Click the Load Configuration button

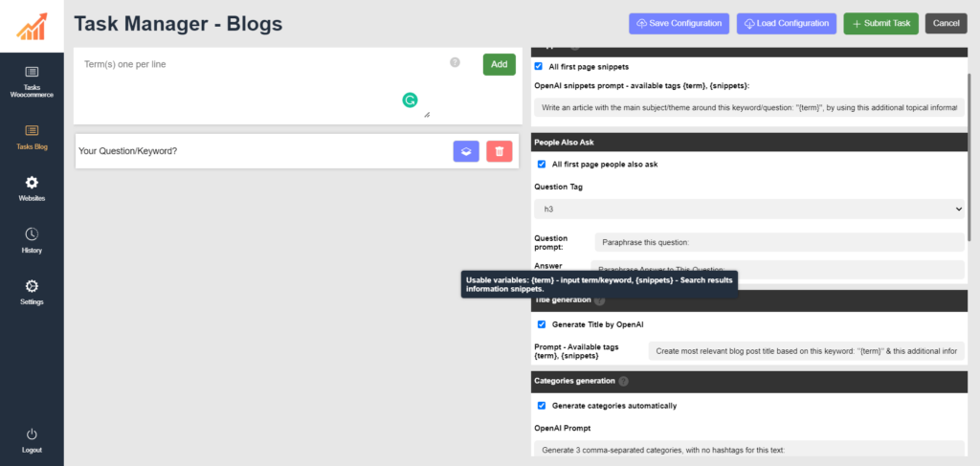click(787, 23)
